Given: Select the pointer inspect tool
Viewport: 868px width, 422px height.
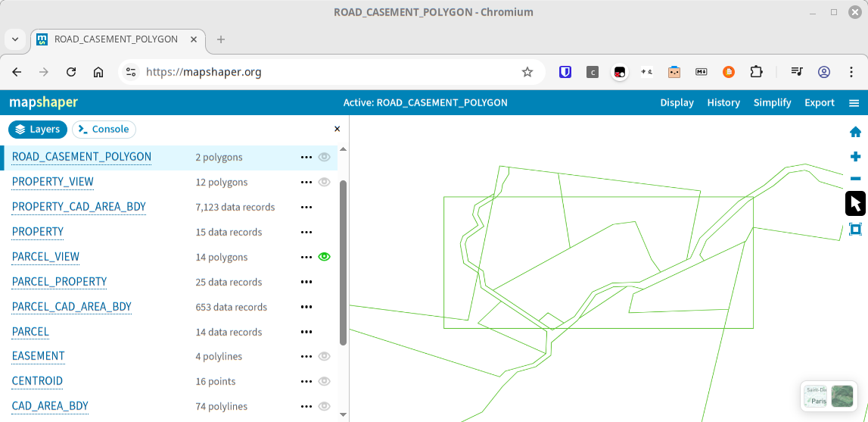Looking at the screenshot, I should pos(855,204).
